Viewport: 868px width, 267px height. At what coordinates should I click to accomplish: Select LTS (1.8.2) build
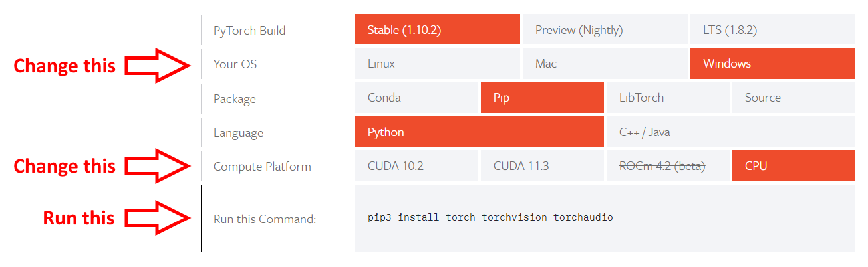(772, 30)
